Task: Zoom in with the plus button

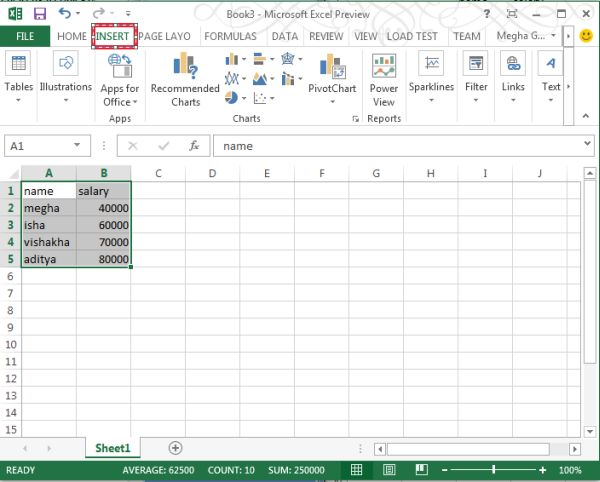Action: [x=543, y=470]
